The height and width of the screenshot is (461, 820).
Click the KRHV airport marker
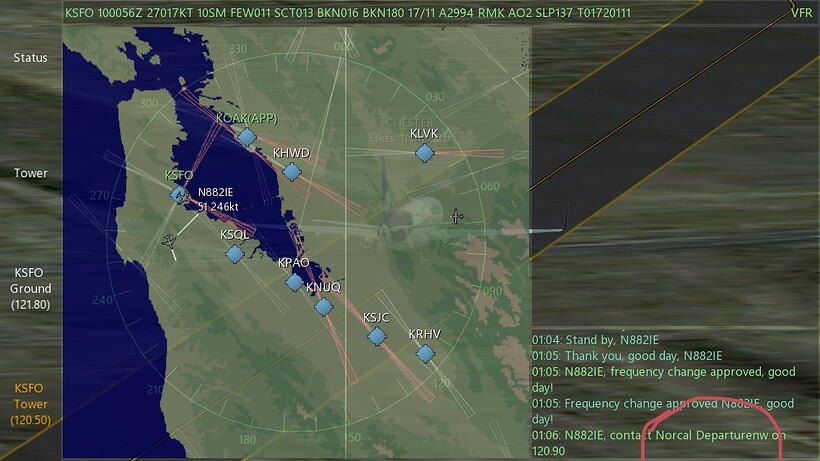click(425, 354)
